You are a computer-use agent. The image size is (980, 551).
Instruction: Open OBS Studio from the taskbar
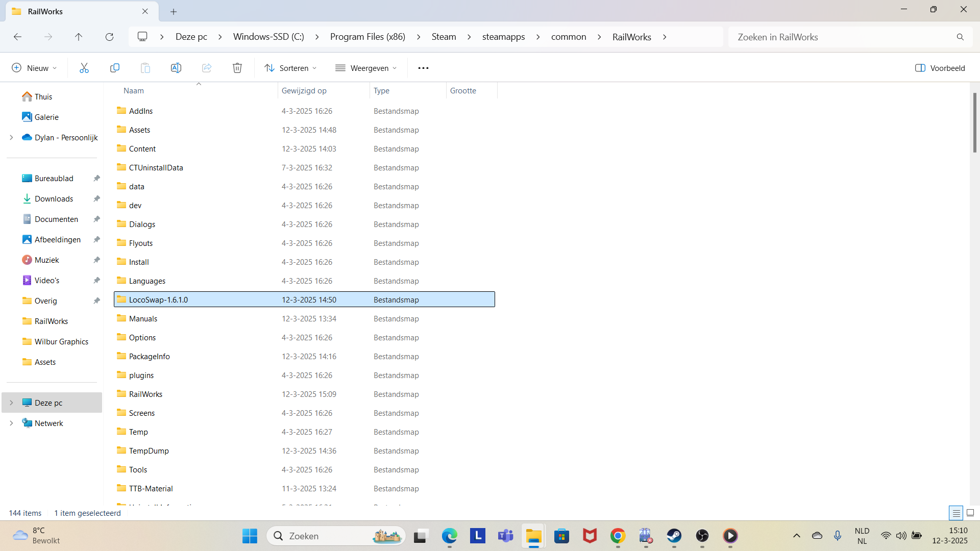702,536
